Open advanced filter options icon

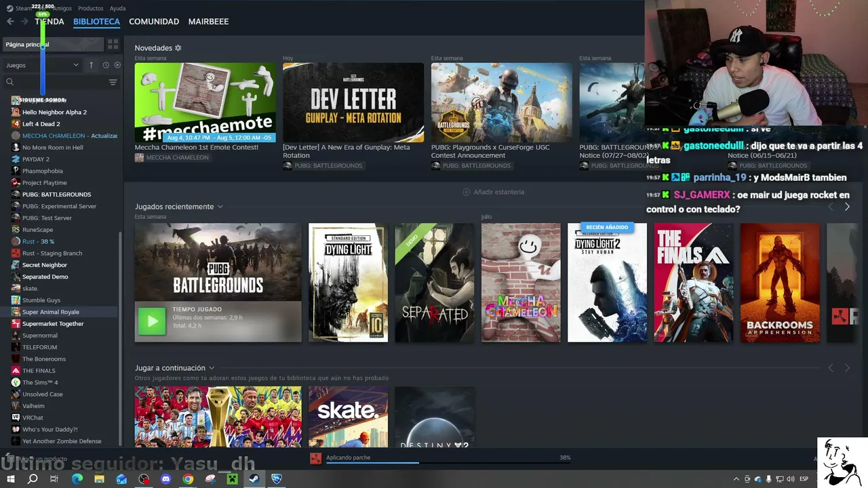click(x=113, y=82)
